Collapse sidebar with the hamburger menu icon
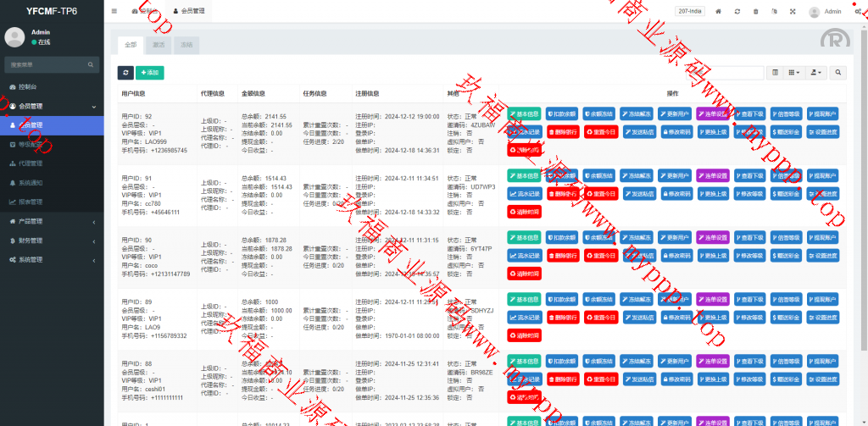Image resolution: width=868 pixels, height=426 pixels. (114, 12)
